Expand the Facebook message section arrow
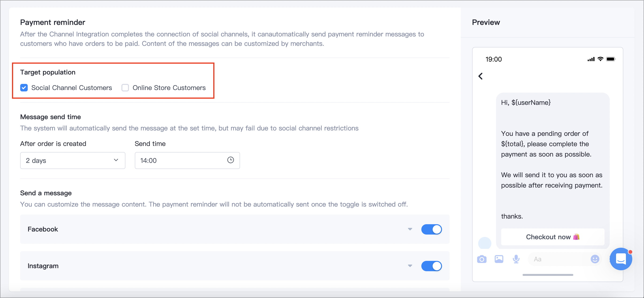 [410, 229]
